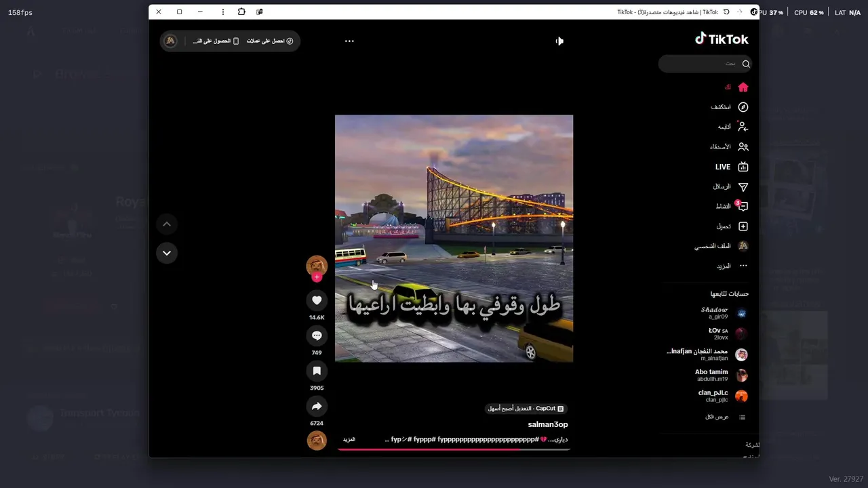Screen dimensions: 868x488
Task: Open the browser three-dots menu in the title bar
Action: (x=223, y=12)
